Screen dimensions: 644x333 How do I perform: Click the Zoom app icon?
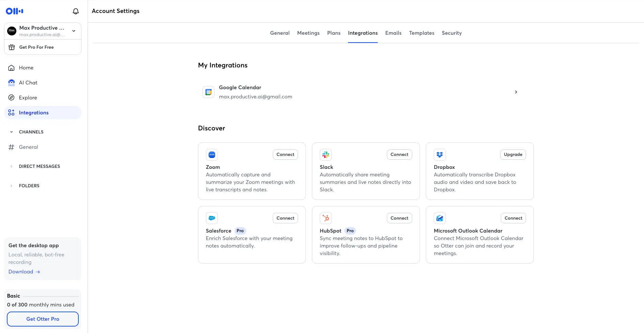coord(212,155)
